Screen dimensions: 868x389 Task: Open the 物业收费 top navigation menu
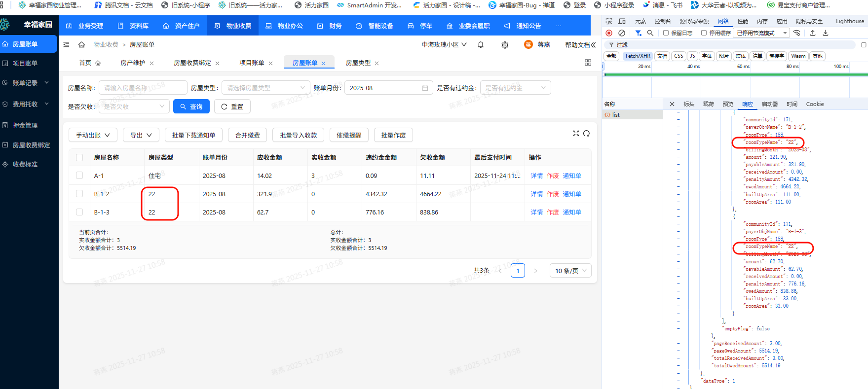click(x=233, y=26)
